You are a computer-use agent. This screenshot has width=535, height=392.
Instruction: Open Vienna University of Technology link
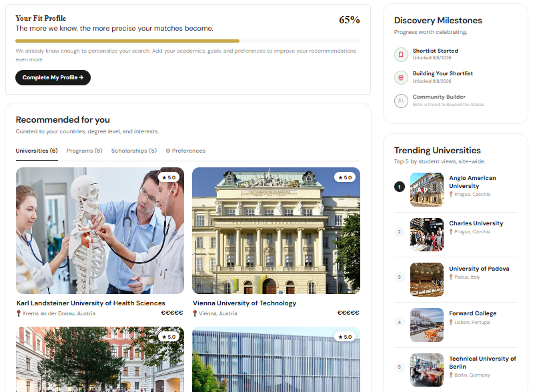244,303
